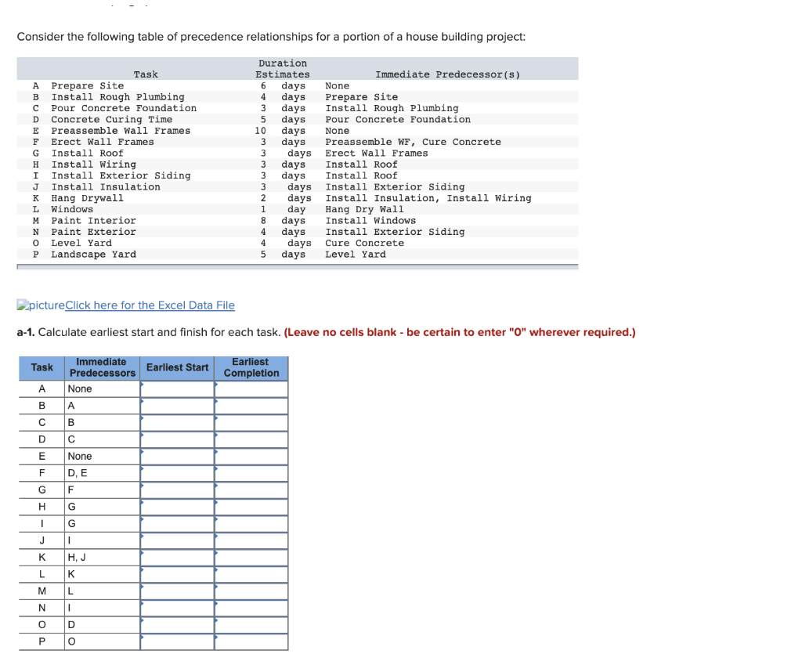Select Earliest Start field for task L
Image resolution: width=802 pixels, height=672 pixels.
click(177, 575)
